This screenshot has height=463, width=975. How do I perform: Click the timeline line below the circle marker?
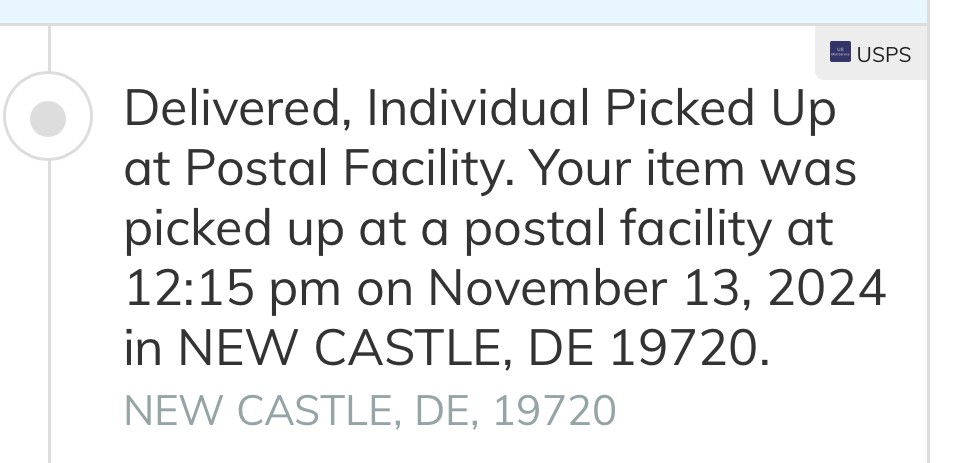[x=50, y=311]
